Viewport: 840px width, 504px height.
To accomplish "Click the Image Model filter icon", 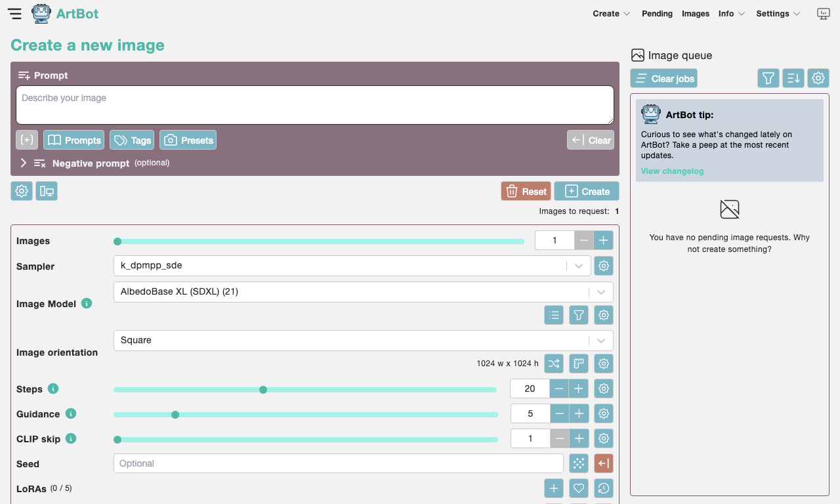I will coord(579,315).
